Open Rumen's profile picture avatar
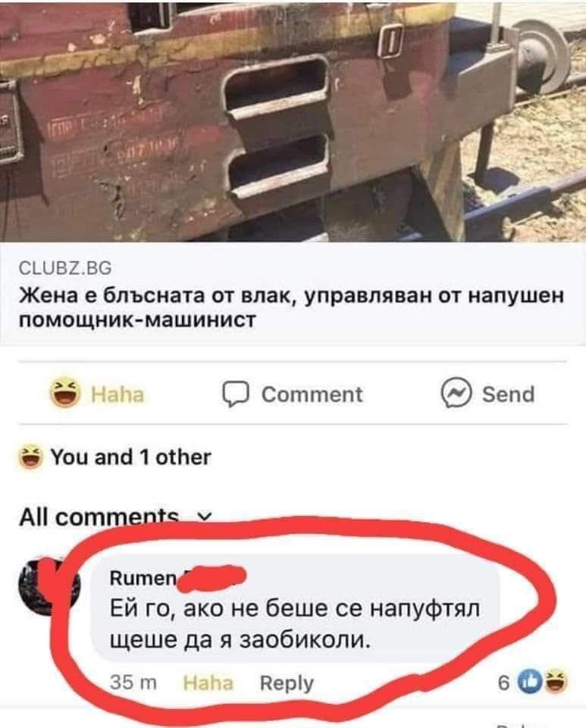 (49, 587)
